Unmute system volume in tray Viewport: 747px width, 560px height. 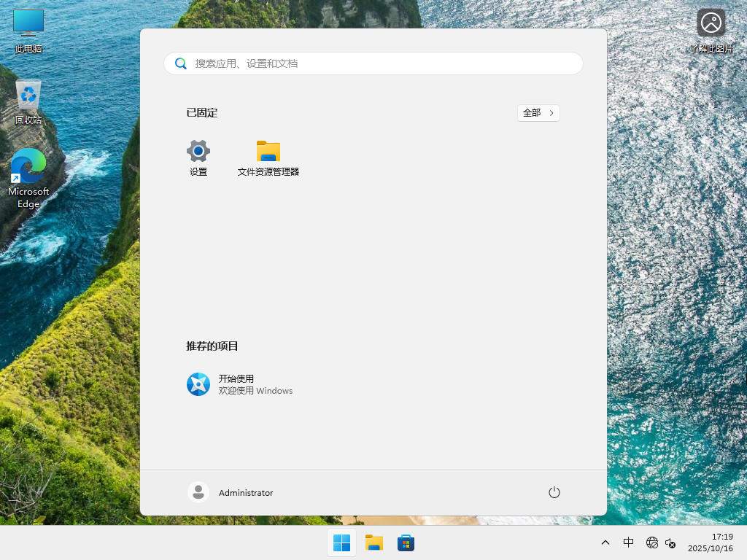pyautogui.click(x=670, y=544)
